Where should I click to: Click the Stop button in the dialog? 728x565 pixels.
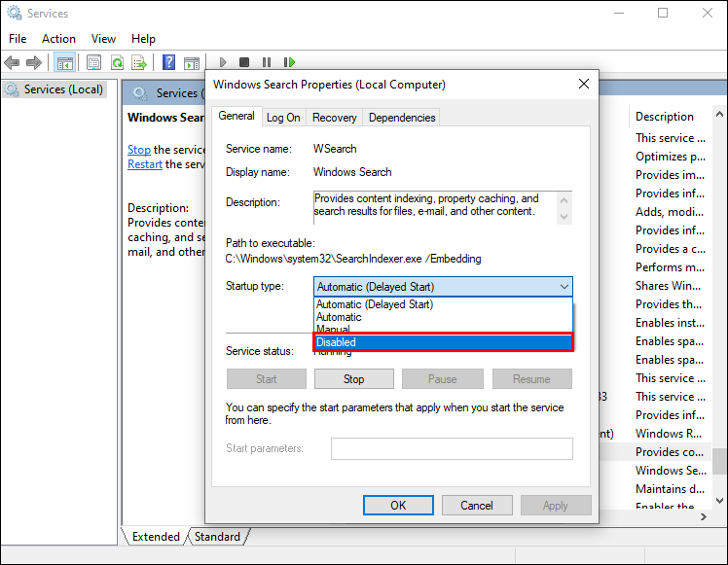[354, 379]
